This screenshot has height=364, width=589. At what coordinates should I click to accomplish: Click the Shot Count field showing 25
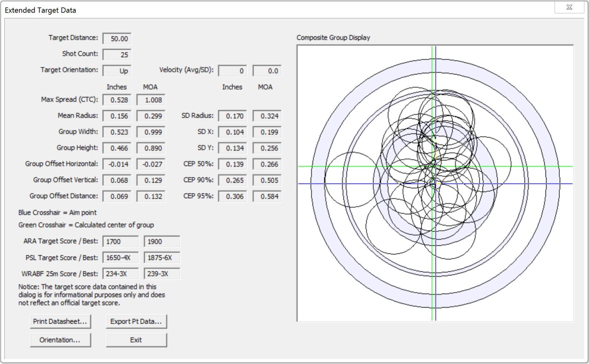117,54
